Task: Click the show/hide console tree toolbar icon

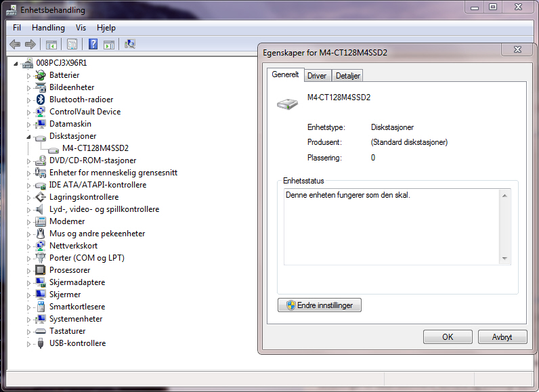Action: [x=51, y=44]
